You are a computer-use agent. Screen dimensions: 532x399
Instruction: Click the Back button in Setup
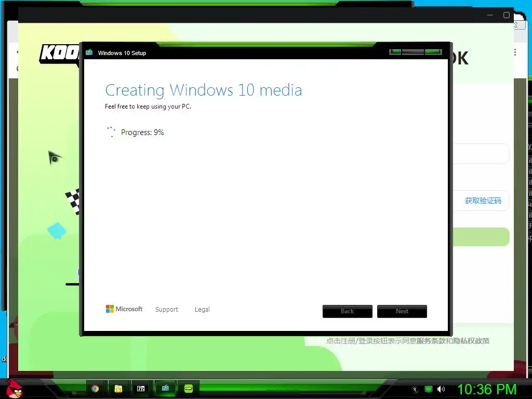pos(348,311)
